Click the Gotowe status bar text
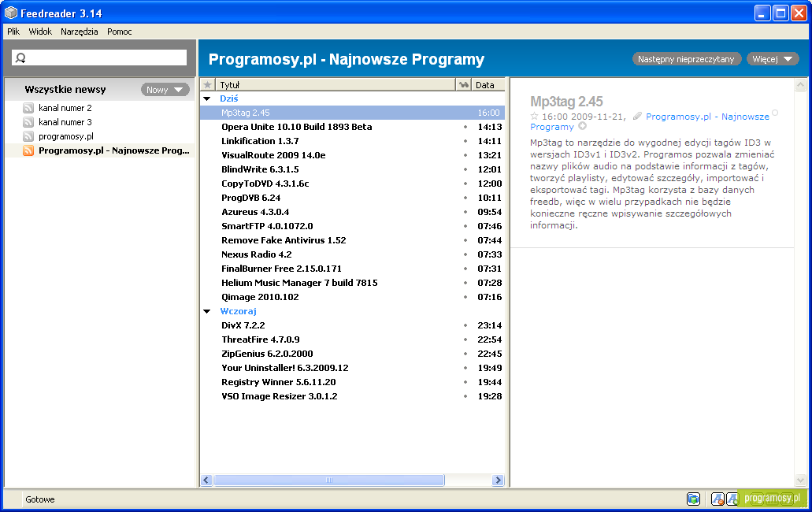 [x=40, y=499]
